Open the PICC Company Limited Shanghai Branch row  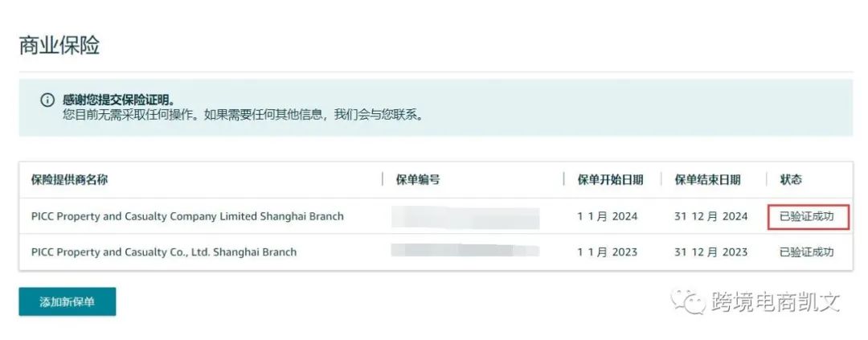436,216
